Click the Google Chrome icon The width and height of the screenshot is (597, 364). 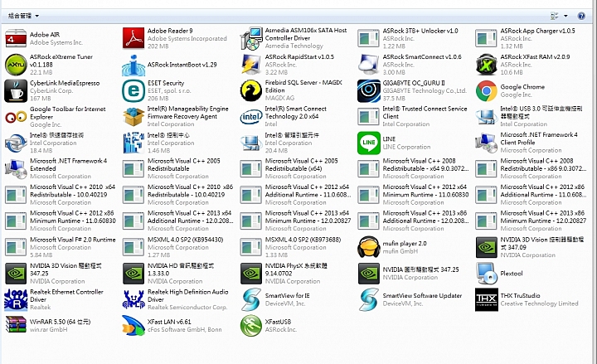(x=486, y=90)
